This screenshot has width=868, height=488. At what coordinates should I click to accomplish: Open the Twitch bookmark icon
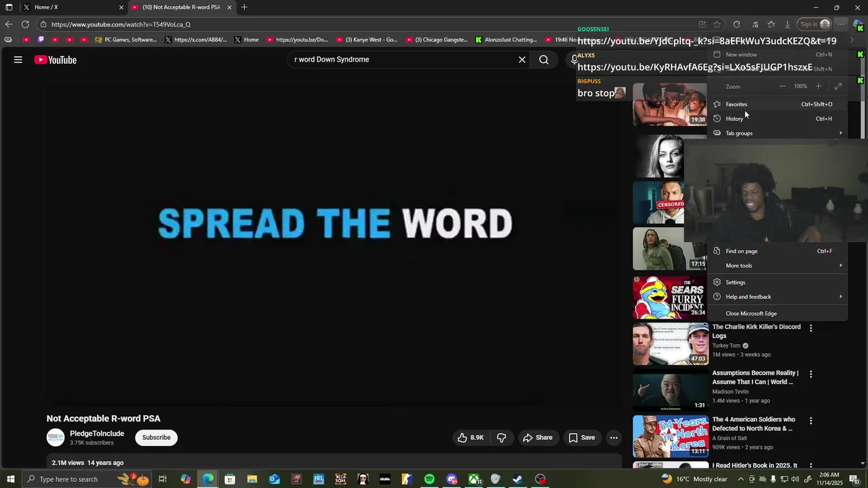(41, 40)
